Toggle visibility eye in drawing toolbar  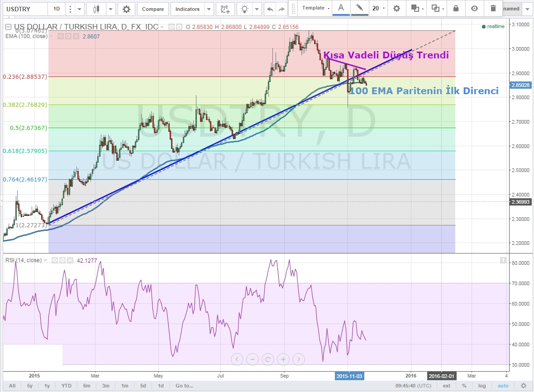pyautogui.click(x=474, y=8)
